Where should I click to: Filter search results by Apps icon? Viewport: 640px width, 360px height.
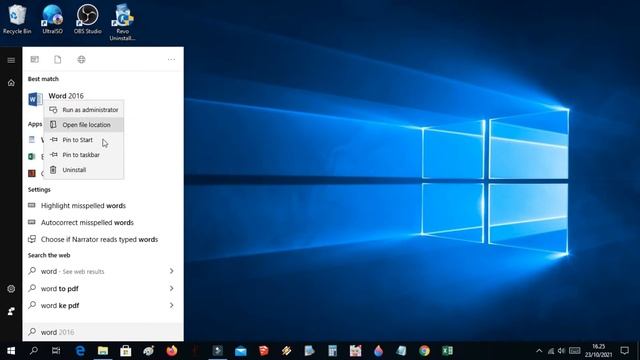(x=35, y=60)
